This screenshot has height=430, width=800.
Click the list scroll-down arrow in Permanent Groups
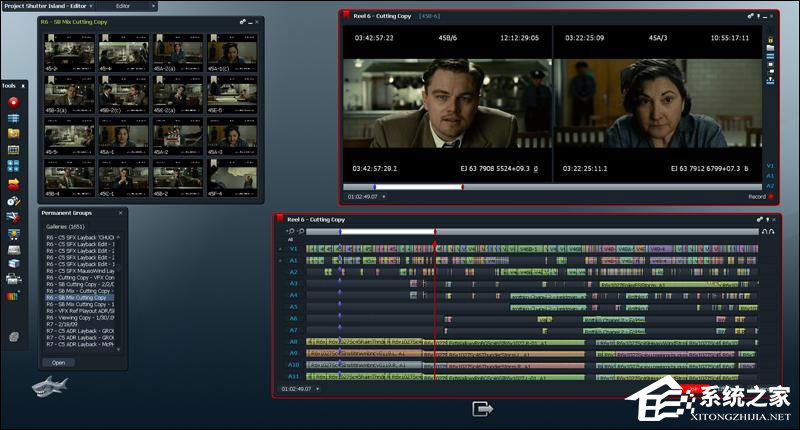click(118, 349)
